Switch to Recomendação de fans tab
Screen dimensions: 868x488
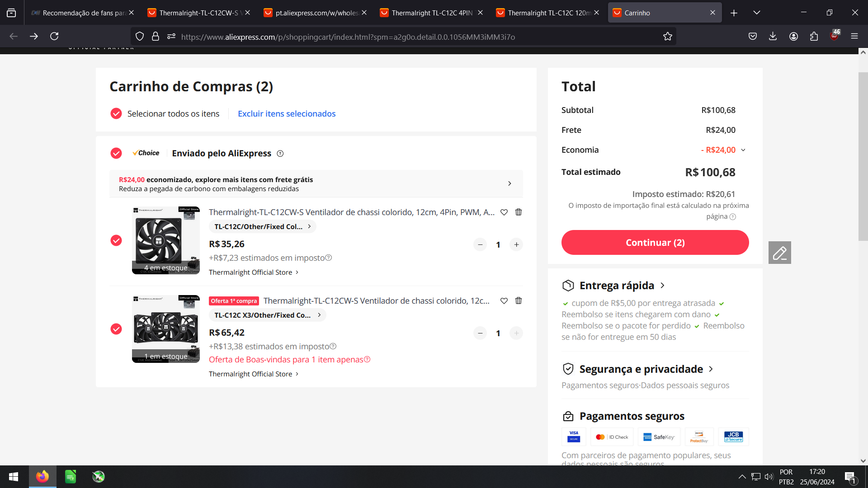(x=81, y=13)
